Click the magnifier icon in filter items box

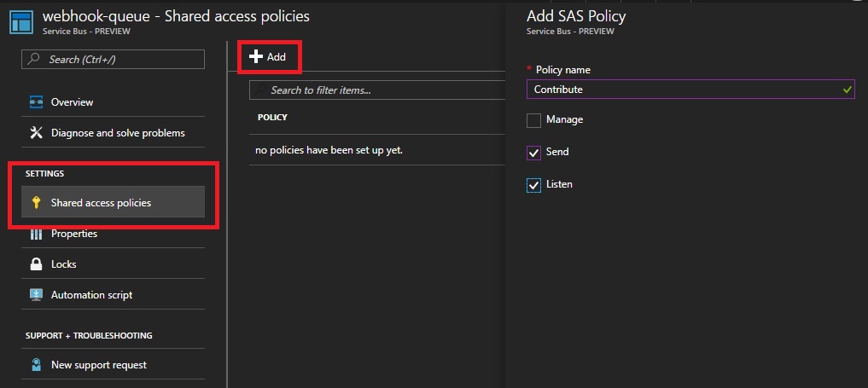point(261,90)
